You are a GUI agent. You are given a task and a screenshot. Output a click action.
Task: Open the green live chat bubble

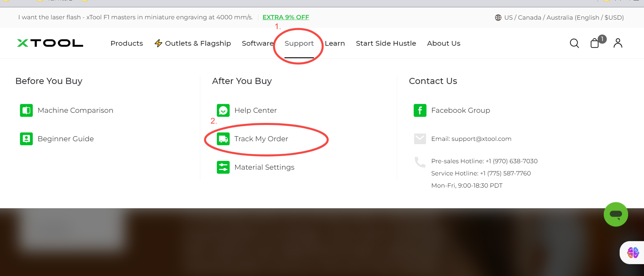pos(616,214)
